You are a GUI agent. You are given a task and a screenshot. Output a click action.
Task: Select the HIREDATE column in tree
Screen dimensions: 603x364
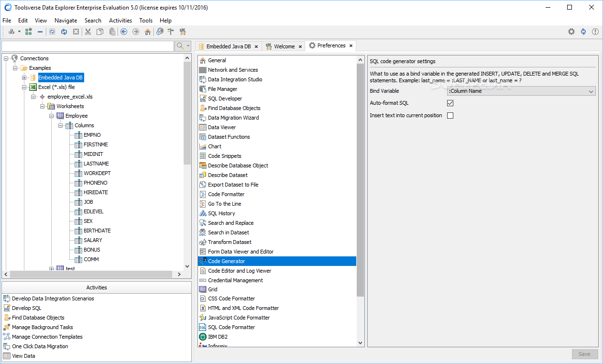(x=96, y=192)
